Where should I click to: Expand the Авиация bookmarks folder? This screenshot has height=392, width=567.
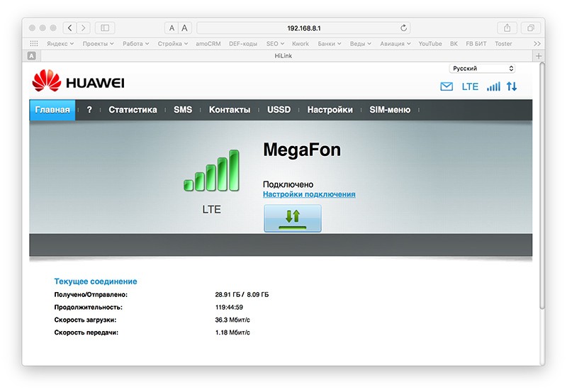point(395,43)
